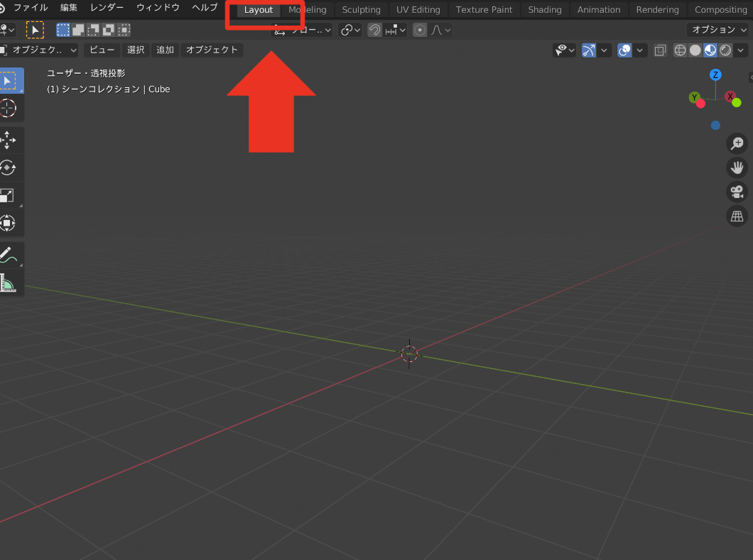Click the pan hand icon
This screenshot has width=753, height=560.
[x=737, y=168]
